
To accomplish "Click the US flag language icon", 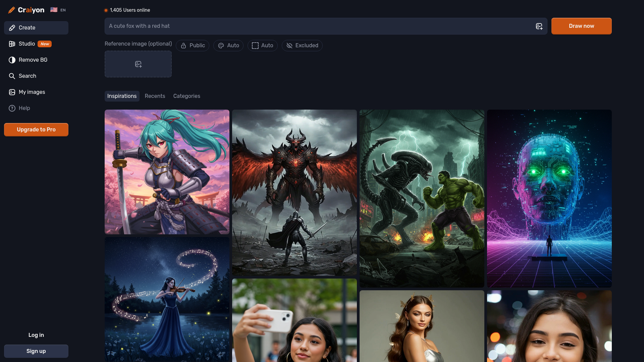I will click(x=54, y=10).
